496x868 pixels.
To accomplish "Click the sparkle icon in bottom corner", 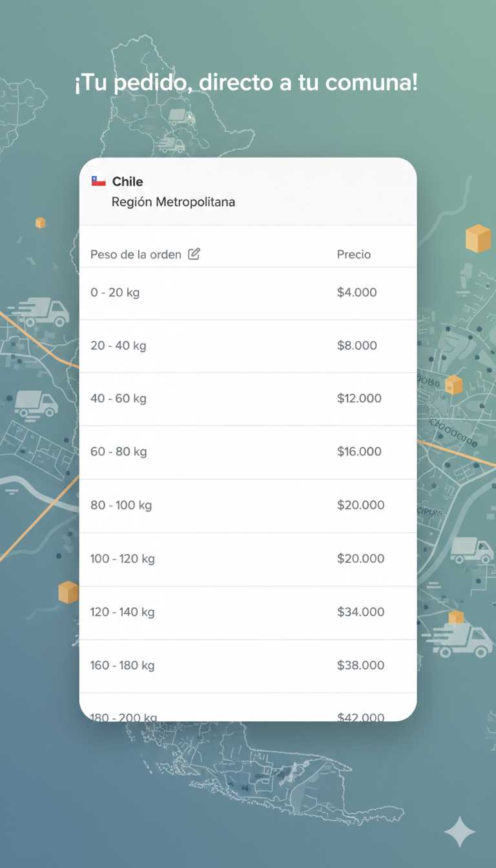I will [459, 831].
